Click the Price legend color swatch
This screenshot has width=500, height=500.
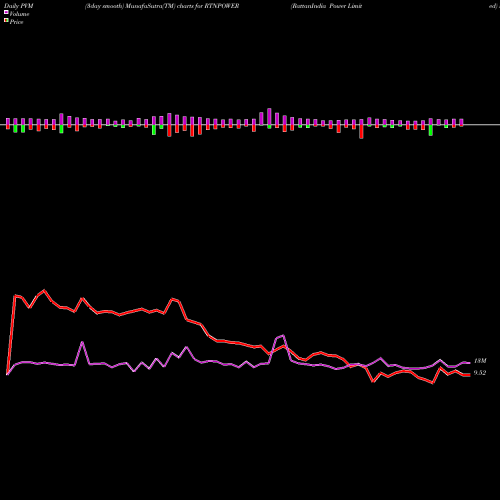[x=6, y=20]
